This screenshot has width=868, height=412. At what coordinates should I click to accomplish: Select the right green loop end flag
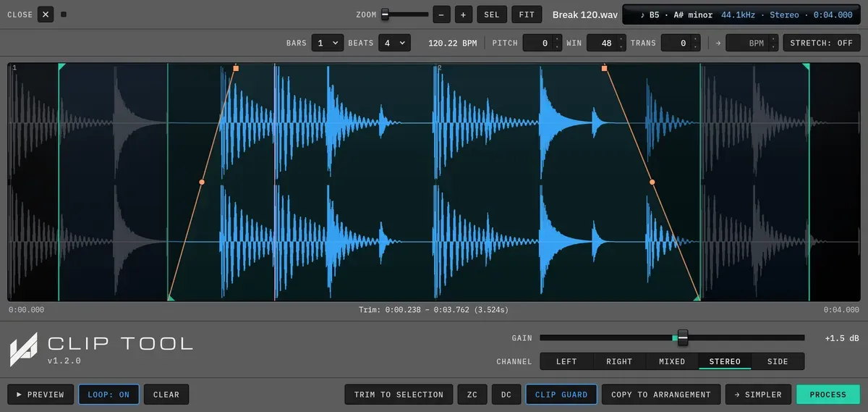pos(807,67)
